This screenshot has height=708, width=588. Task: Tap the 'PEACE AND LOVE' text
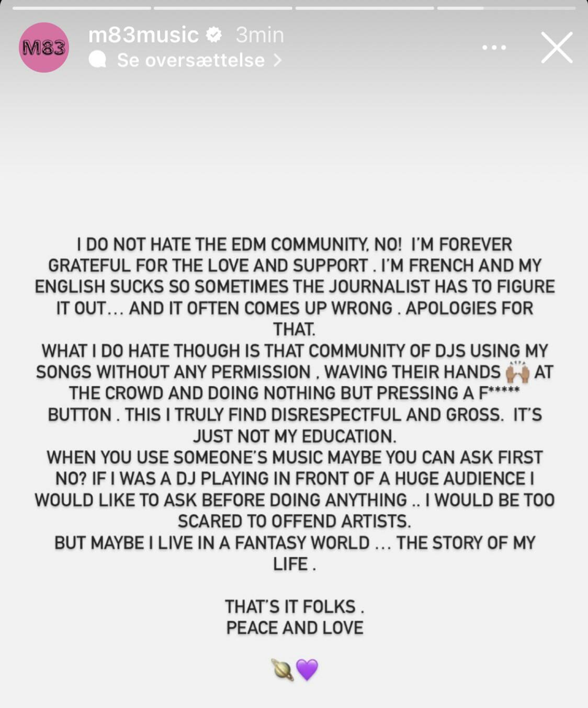tap(295, 627)
